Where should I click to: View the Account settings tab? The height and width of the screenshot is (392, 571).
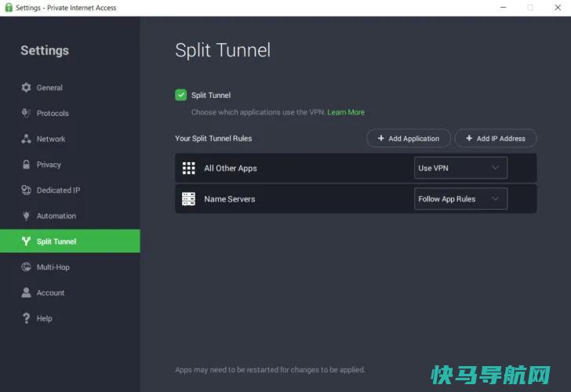coord(70,292)
